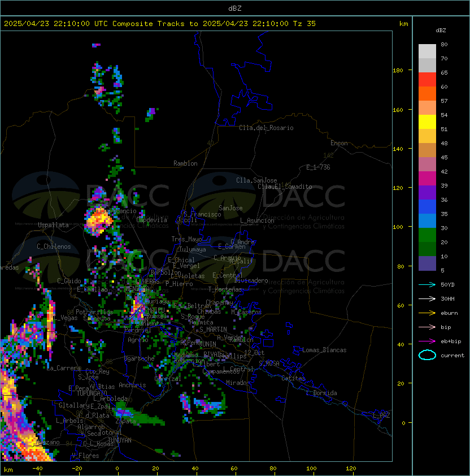Click the Potrerillos map label
The height and width of the screenshot is (476, 470).
94,312
